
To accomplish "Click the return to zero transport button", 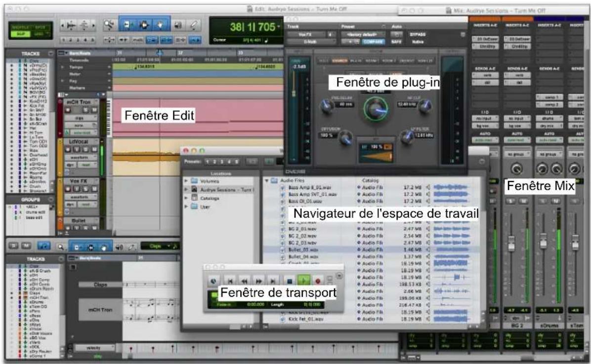I will 230,281.
